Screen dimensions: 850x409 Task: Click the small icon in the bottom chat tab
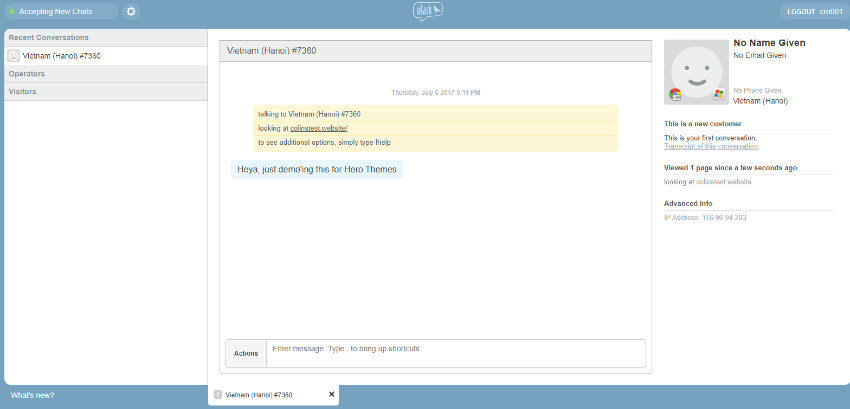(218, 395)
